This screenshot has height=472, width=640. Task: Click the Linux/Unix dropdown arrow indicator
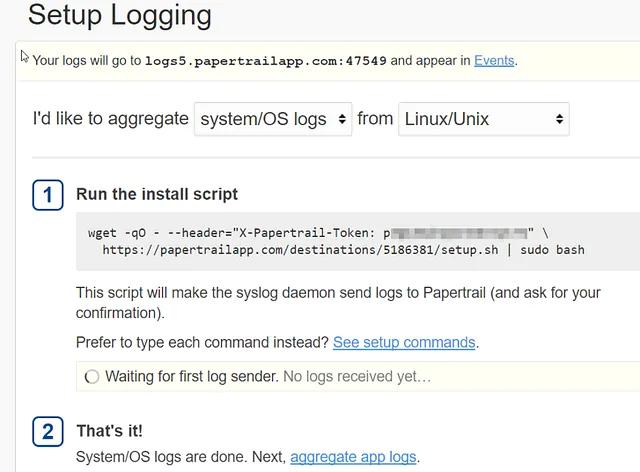click(x=559, y=119)
